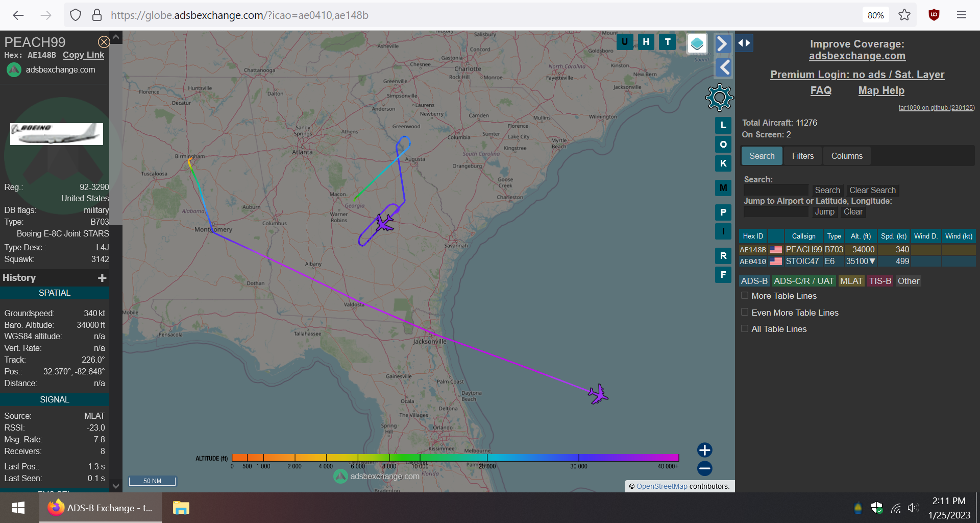This screenshot has height=523, width=980.
Task: Toggle the I isolate button
Action: [723, 231]
